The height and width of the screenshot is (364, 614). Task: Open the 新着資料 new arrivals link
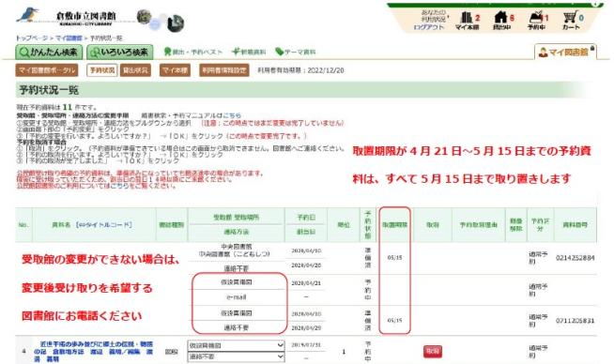tap(248, 52)
